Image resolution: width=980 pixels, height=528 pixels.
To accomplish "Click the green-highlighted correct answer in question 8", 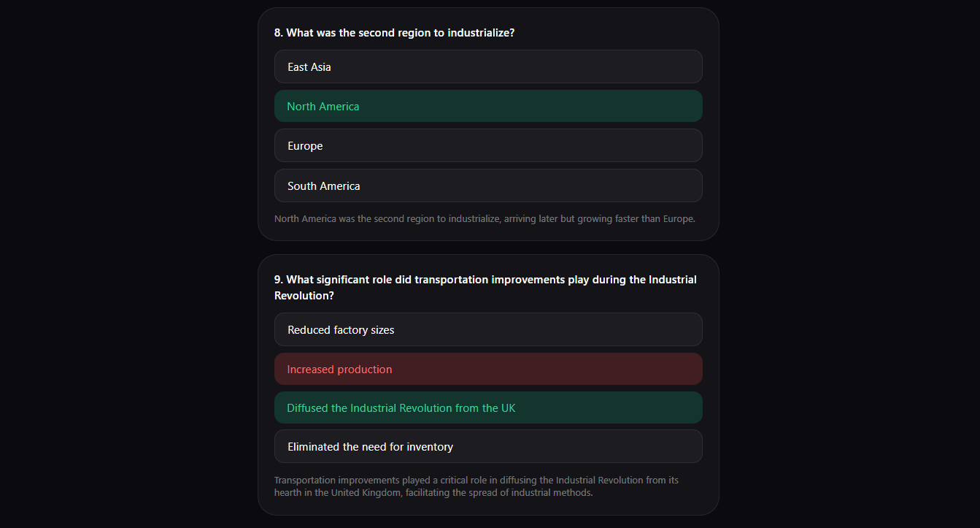I will click(x=487, y=106).
